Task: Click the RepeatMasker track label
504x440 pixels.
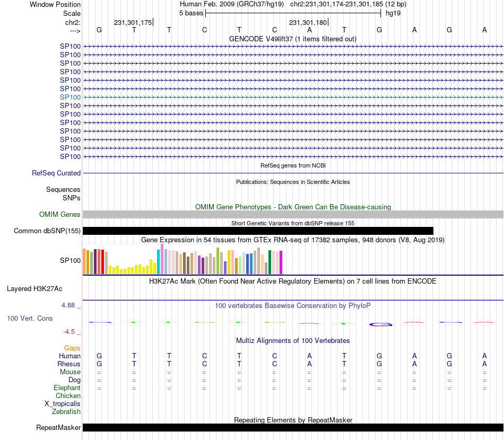Action: point(58,427)
